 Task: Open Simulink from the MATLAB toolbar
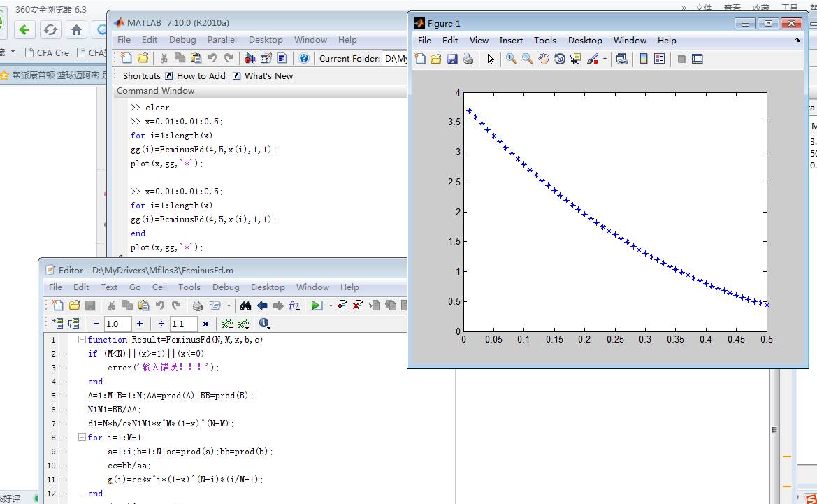(x=250, y=59)
